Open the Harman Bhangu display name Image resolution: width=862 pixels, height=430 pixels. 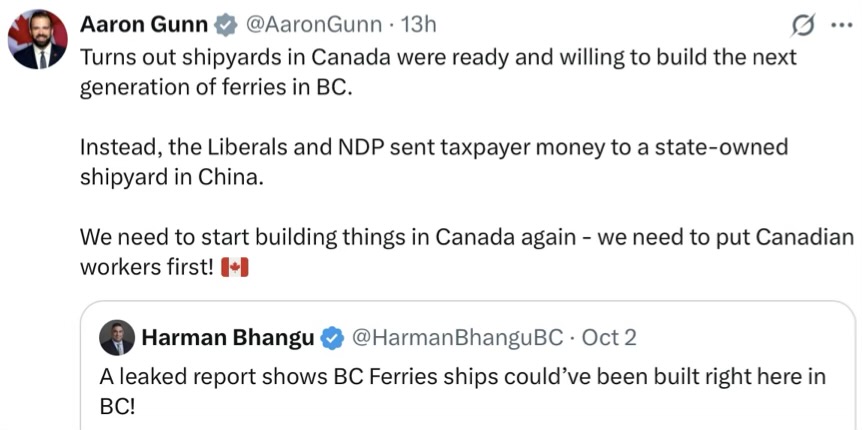tap(228, 338)
